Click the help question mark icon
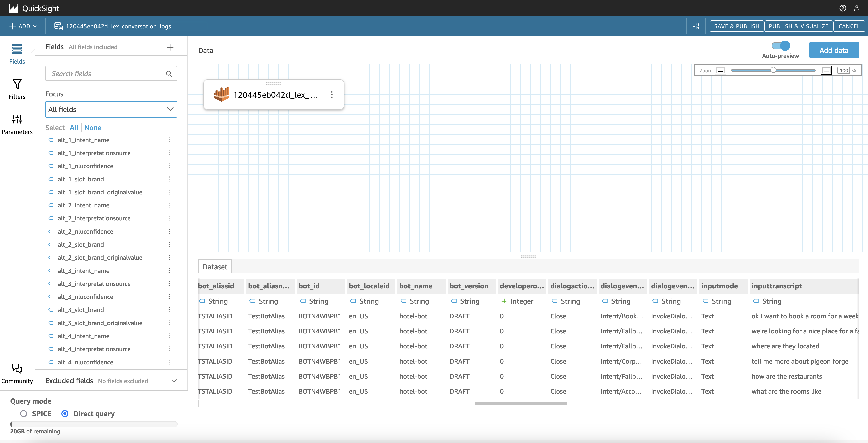This screenshot has height=443, width=868. tap(842, 8)
